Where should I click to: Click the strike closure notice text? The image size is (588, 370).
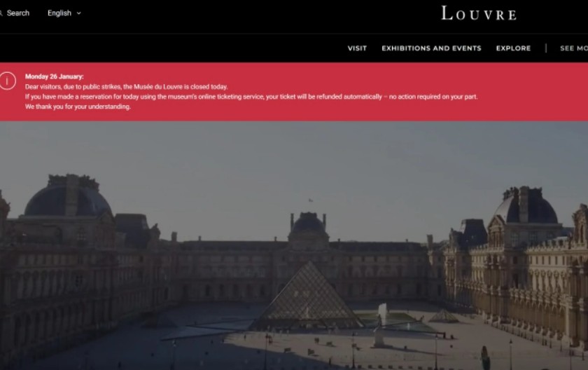point(127,87)
